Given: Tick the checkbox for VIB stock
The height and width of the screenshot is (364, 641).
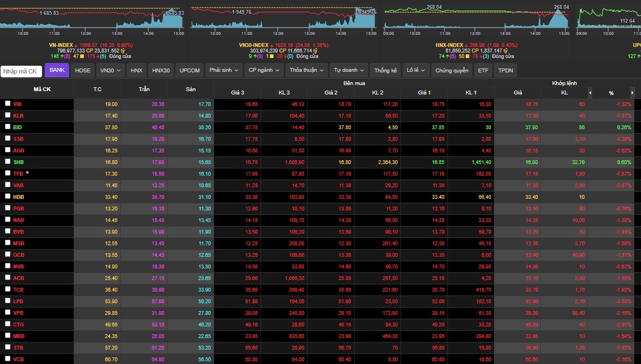Looking at the screenshot, I should point(8,104).
